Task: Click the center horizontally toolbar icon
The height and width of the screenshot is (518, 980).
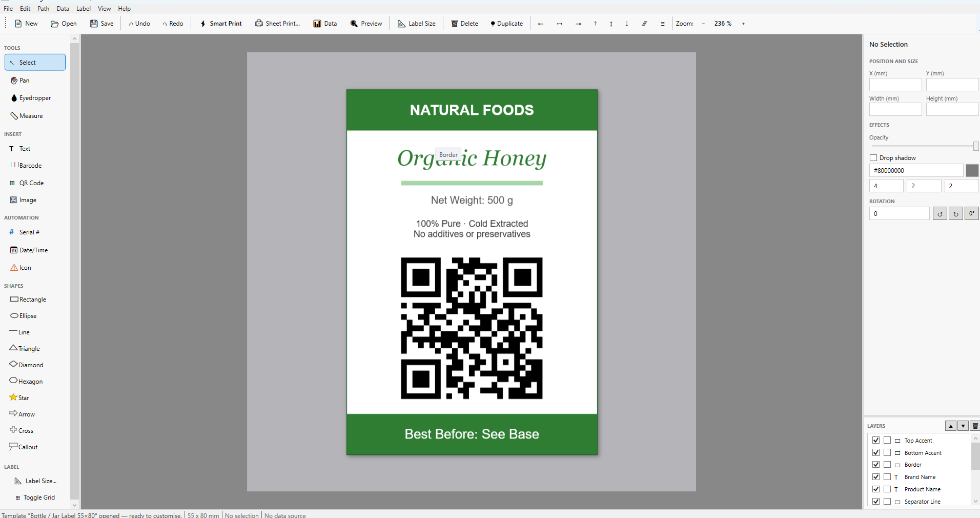Action: pos(559,24)
